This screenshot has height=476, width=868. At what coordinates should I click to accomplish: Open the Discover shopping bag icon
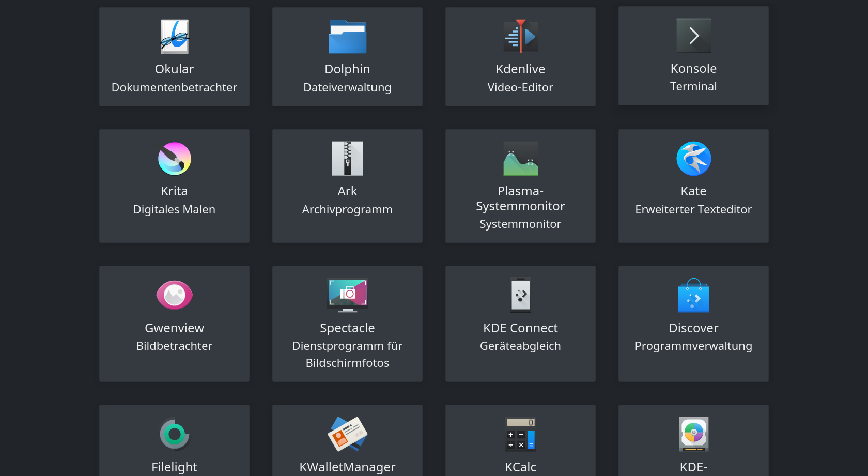click(x=694, y=295)
